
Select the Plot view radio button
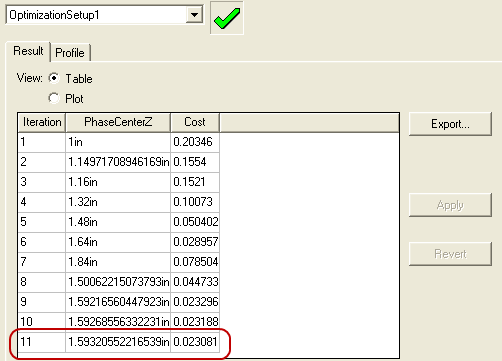pos(54,98)
